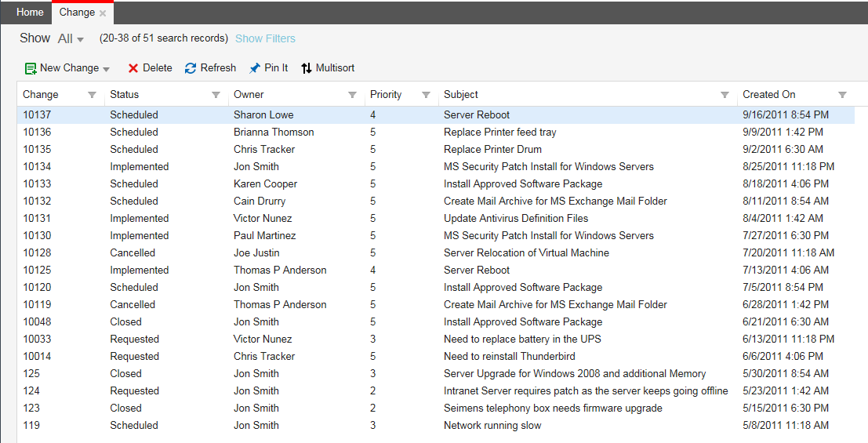Open the Status column filter icon
The image size is (868, 443).
[216, 95]
